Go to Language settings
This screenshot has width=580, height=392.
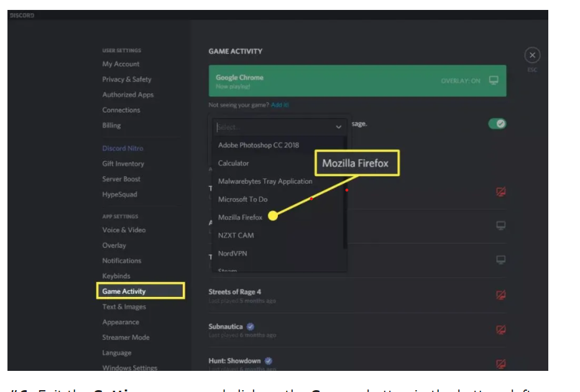[117, 353]
